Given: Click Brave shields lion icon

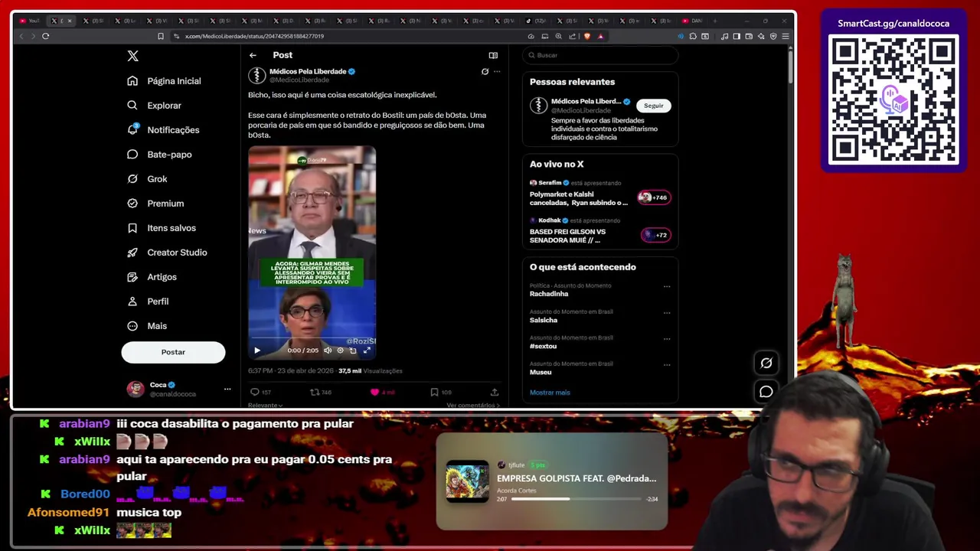Looking at the screenshot, I should (587, 36).
